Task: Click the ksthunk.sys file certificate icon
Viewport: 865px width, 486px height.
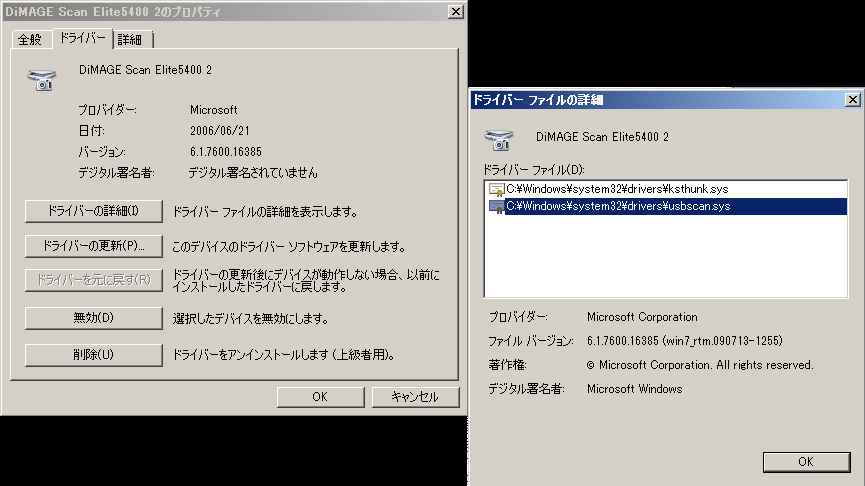Action: [x=496, y=190]
